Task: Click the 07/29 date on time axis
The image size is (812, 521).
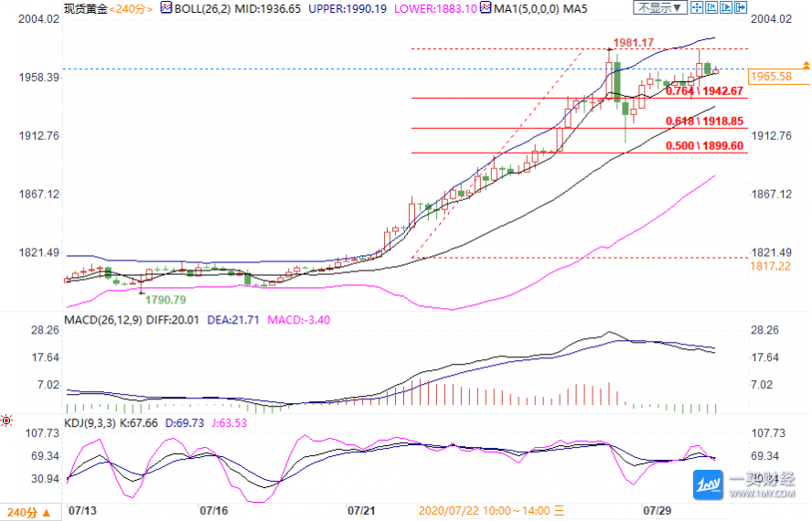Action: click(x=657, y=511)
